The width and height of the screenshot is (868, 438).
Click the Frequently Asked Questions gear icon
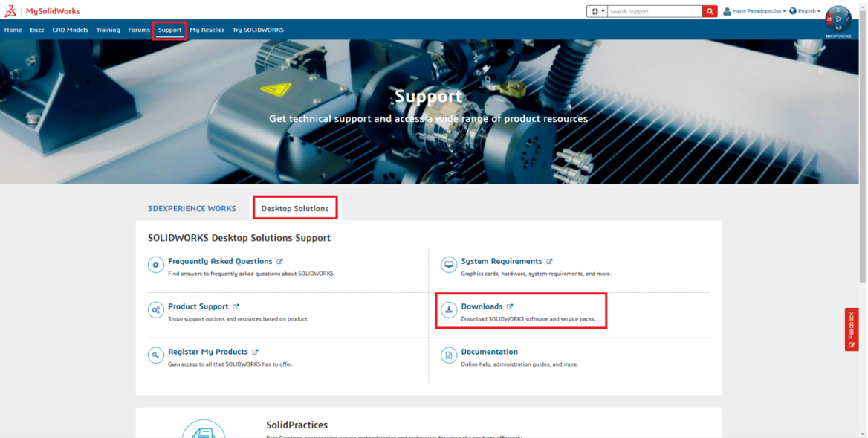pyautogui.click(x=155, y=265)
